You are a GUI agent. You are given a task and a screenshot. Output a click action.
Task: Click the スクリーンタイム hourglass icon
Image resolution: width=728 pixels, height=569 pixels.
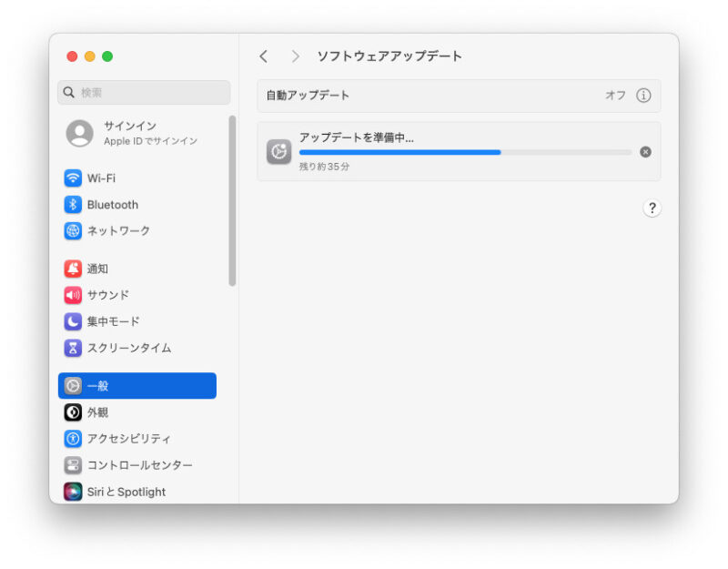(x=73, y=348)
